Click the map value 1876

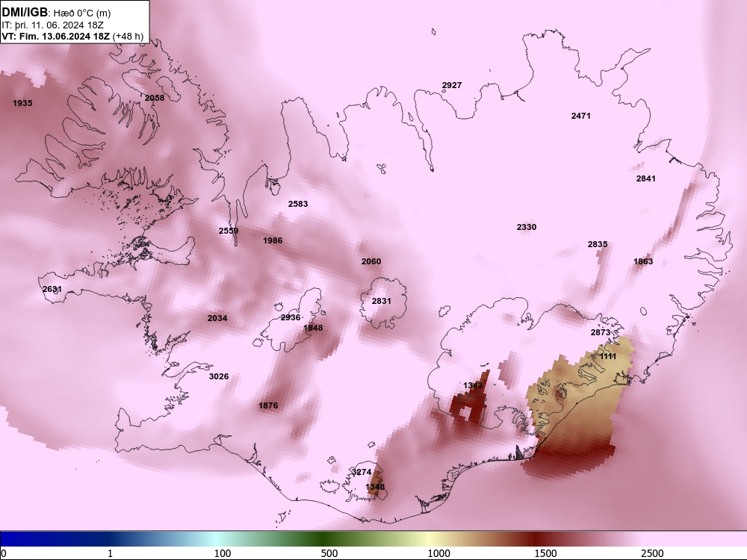(x=268, y=405)
